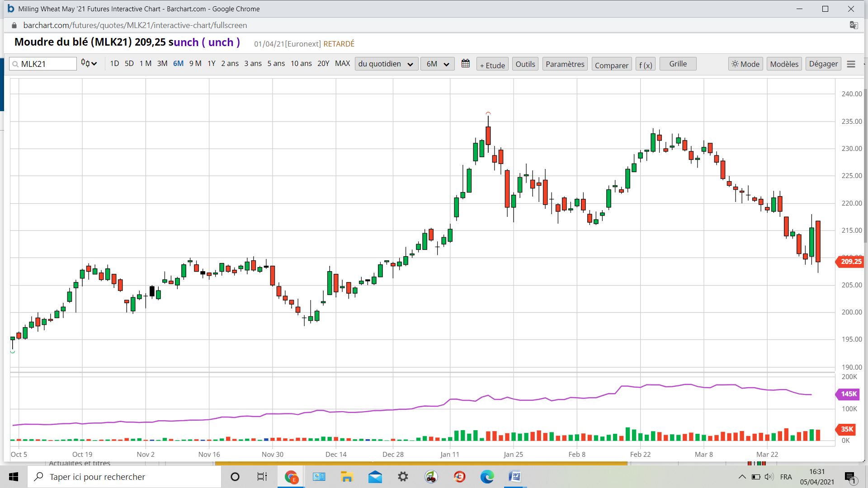Open Word from the taskbar
868x488 pixels.
[x=514, y=477]
